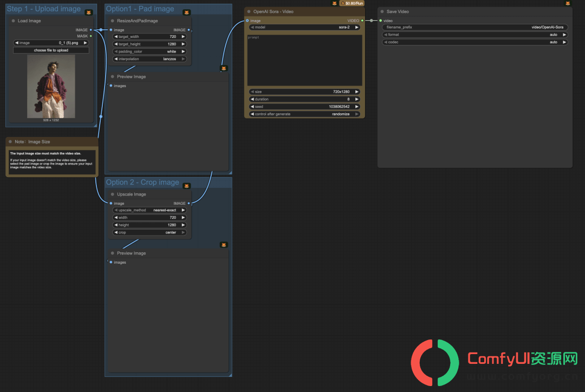This screenshot has width=585, height=392.
Task: Click the ResizeAndPadImage IMAGE output port
Action: click(189, 30)
